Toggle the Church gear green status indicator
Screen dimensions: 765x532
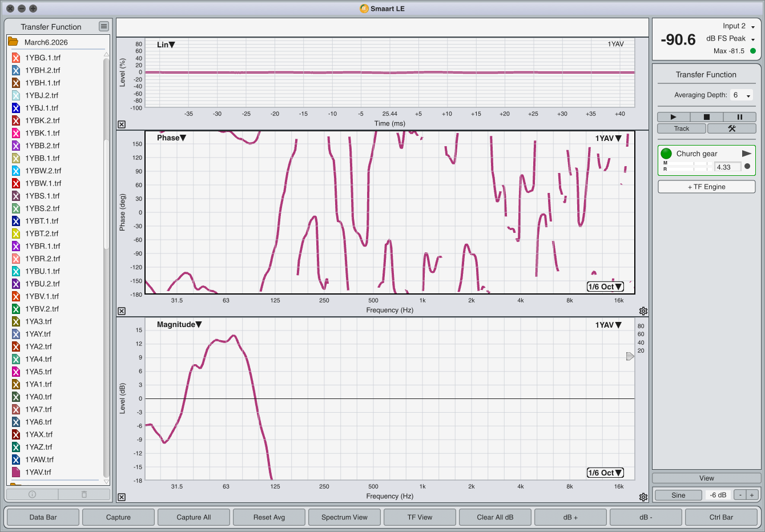click(x=666, y=154)
